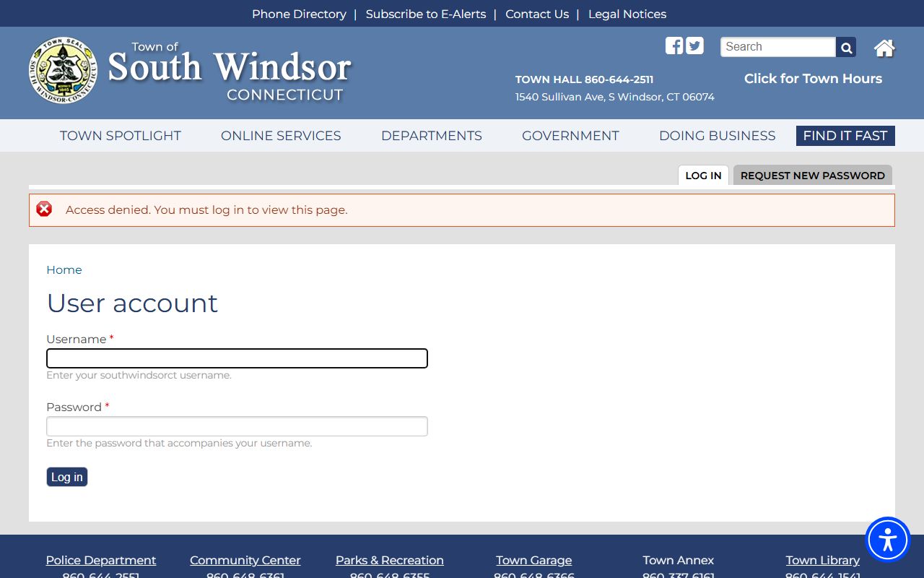Viewport: 924px width, 578px height.
Task: Open Subscribe to E-Alerts link
Action: [x=426, y=14]
